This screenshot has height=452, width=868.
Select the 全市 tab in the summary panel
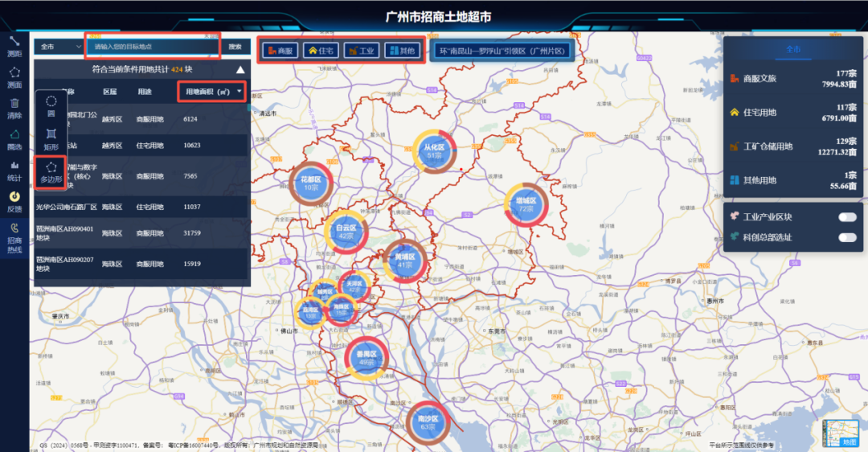[793, 49]
